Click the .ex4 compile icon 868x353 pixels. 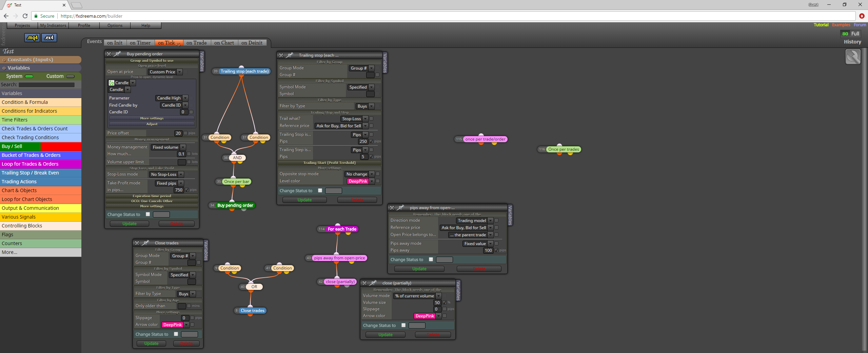click(49, 38)
